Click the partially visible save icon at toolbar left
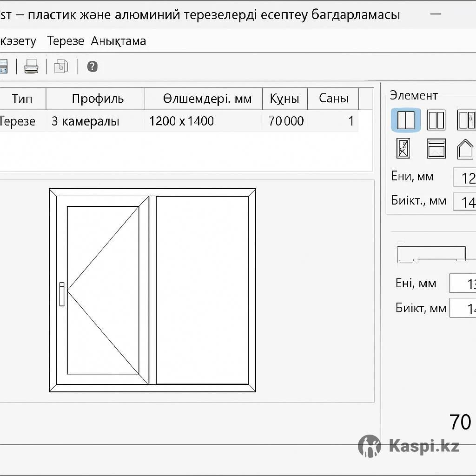The width and height of the screenshot is (476, 476). (x=3, y=66)
